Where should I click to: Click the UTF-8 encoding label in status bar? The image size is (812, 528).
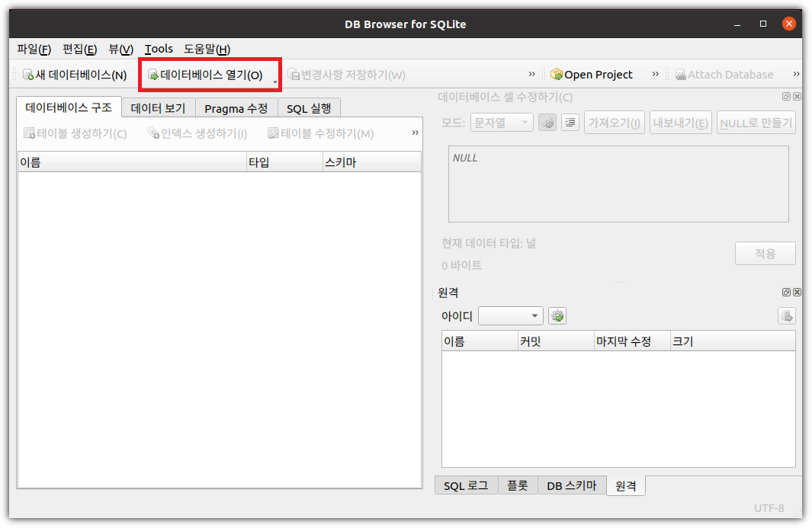(x=769, y=508)
